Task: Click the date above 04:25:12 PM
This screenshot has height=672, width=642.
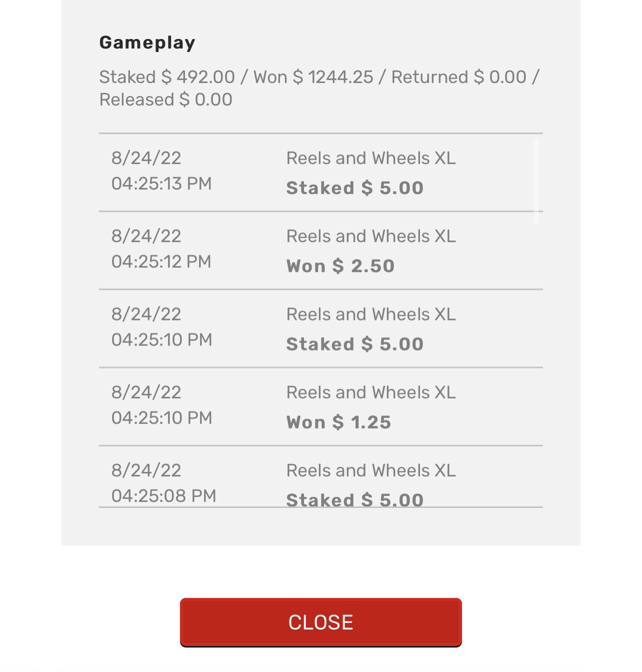Action: (x=146, y=236)
